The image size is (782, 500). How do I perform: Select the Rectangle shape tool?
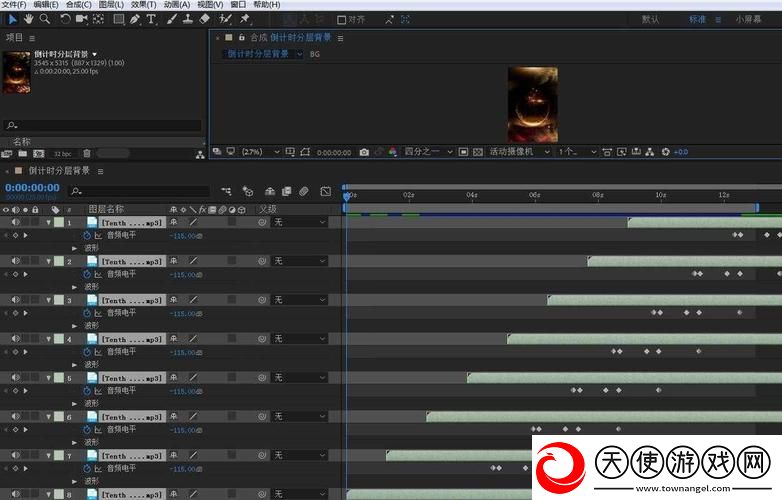click(119, 19)
